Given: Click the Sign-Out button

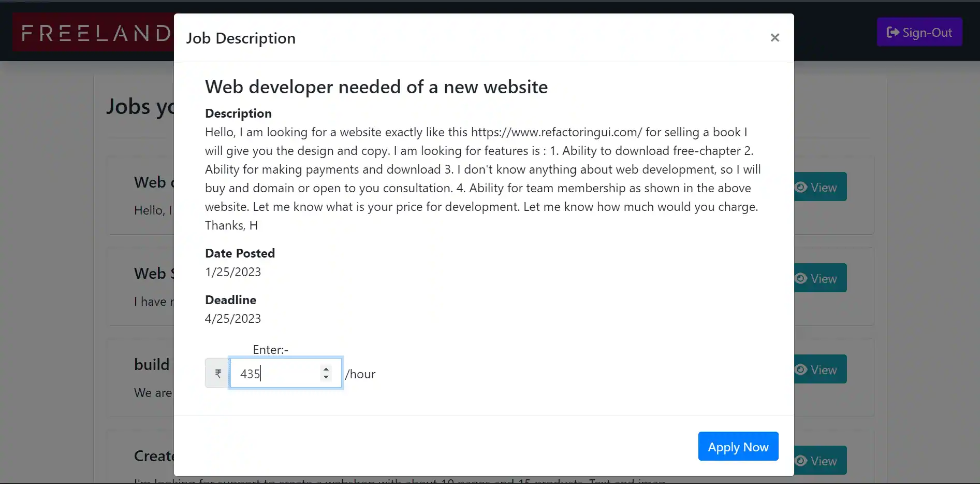Looking at the screenshot, I should coord(919,32).
